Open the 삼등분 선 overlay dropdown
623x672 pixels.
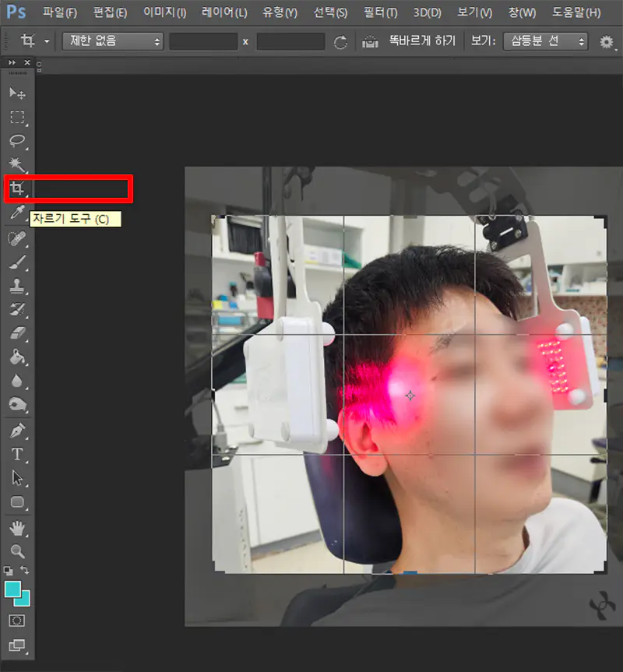(x=545, y=41)
